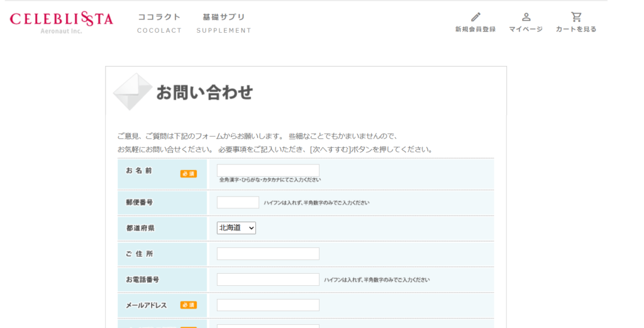Viewport: 644px width, 328px height.
Task: Focus the 郵便番号 postal code field
Action: pos(238,202)
